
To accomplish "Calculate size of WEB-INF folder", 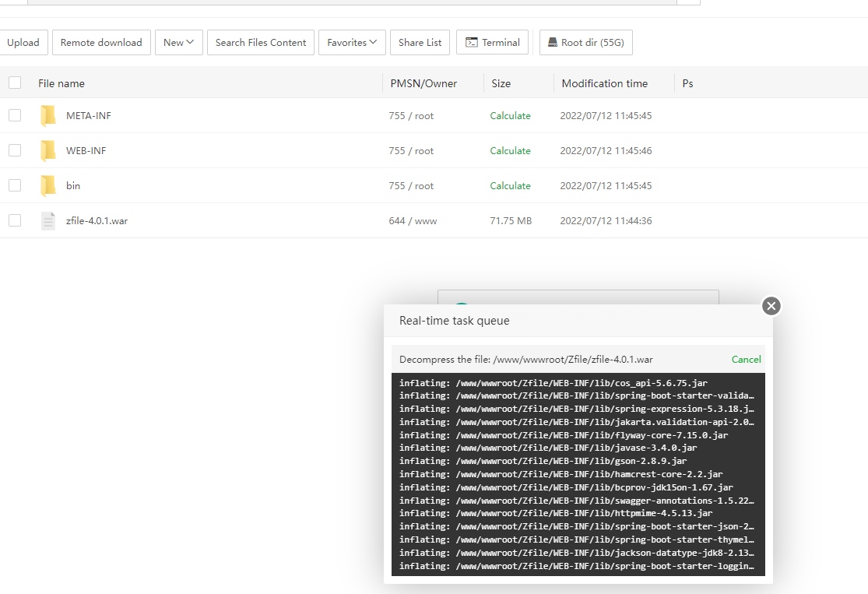I will 510,151.
